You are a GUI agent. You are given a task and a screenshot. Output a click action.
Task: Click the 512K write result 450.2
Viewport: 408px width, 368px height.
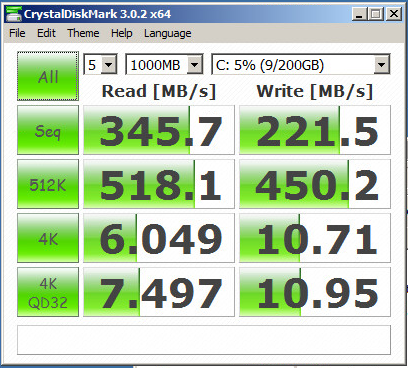tap(315, 184)
